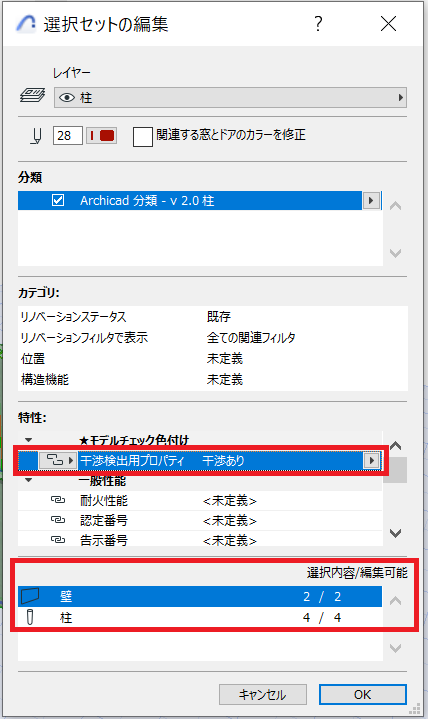This screenshot has height=723, width=428.
Task: Click the OK button
Action: click(x=363, y=694)
